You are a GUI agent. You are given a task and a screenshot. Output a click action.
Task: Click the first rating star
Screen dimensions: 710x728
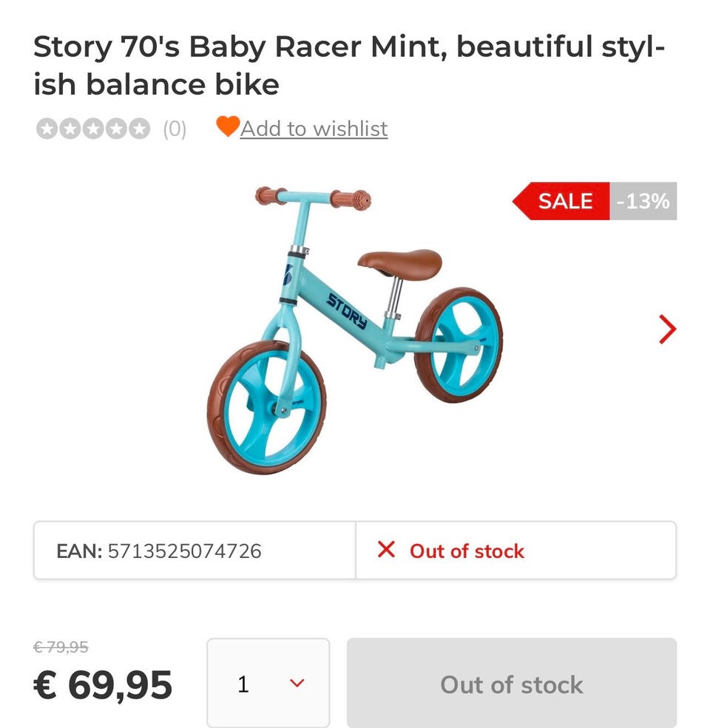point(47,129)
